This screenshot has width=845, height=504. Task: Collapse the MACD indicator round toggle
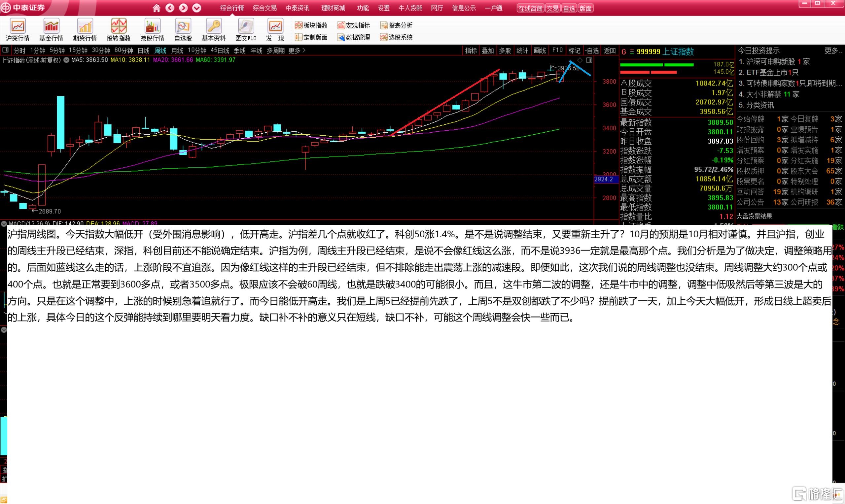pos(4,223)
